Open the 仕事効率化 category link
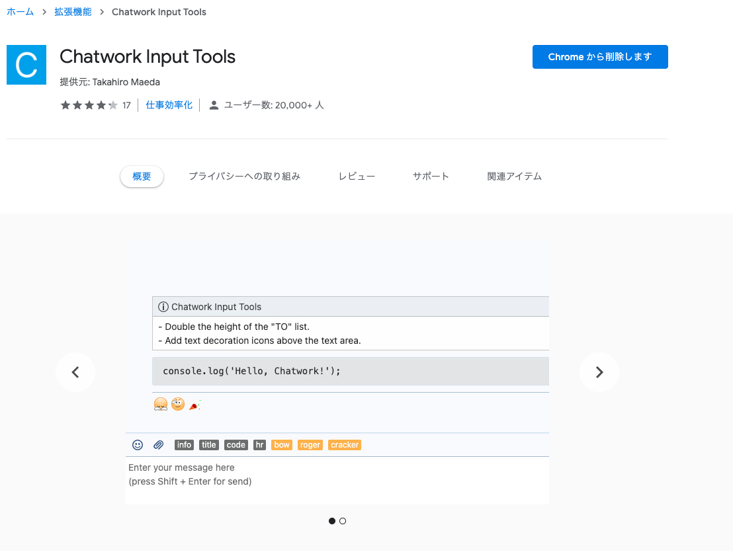This screenshot has width=733, height=560. coord(169,104)
